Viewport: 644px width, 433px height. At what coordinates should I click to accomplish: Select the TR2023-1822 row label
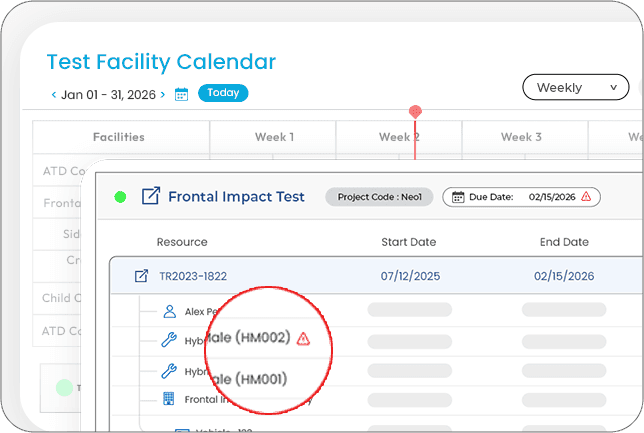[193, 276]
